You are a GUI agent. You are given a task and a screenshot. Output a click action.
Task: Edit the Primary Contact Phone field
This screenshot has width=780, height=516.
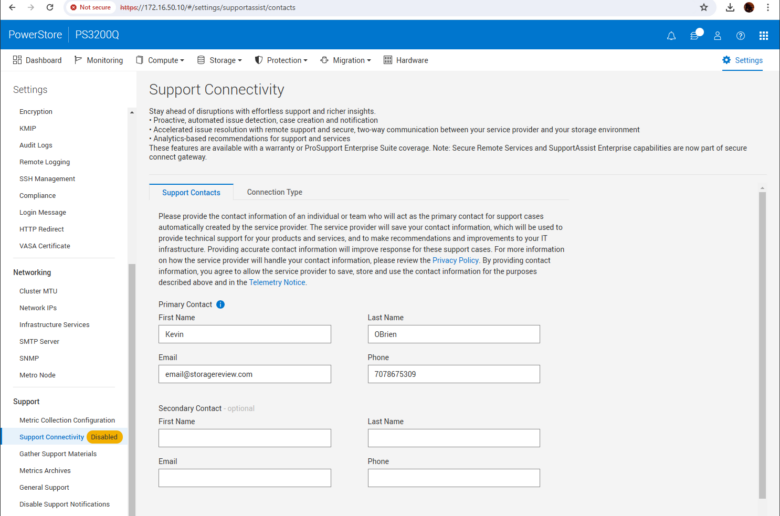454,374
